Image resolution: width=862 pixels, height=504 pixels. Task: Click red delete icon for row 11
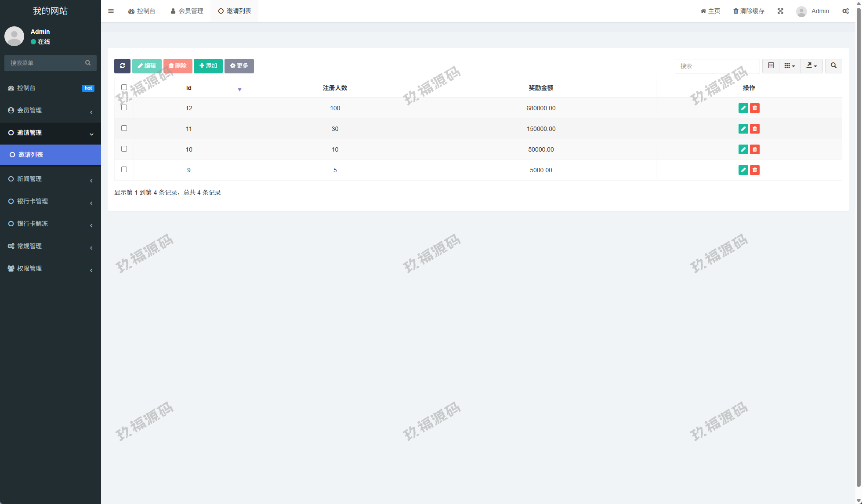[x=755, y=129]
